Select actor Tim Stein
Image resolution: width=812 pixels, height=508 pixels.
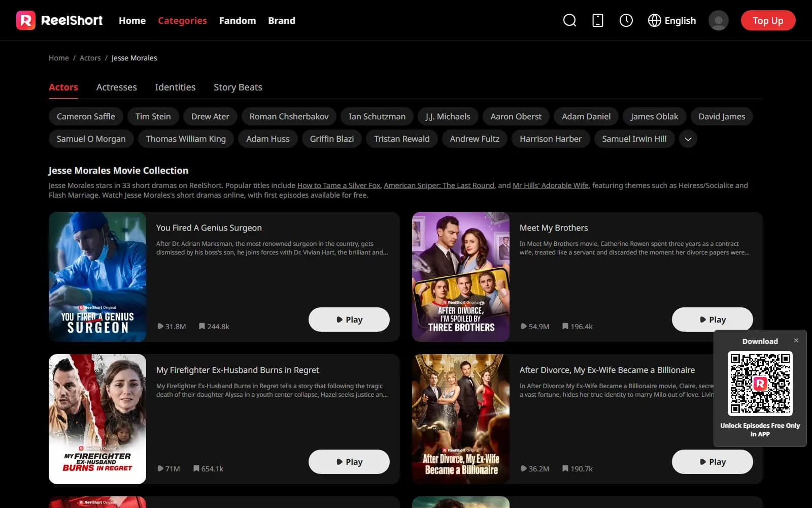[x=153, y=116]
